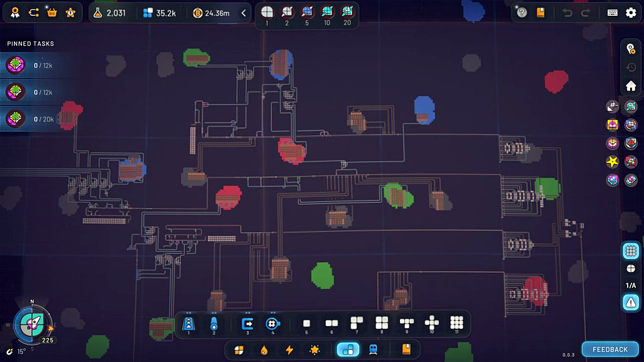The image size is (644, 362).
Task: Select the first pinned task showing 0 / 12k
Action: (31, 65)
